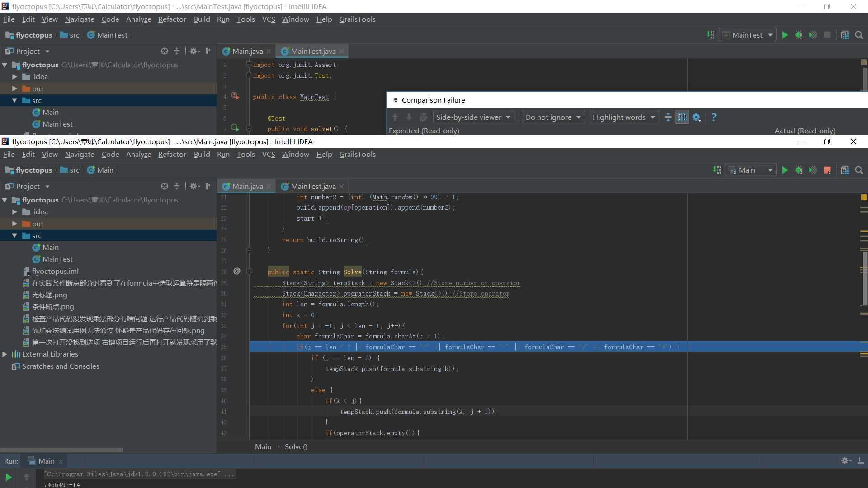Close the Main tab in the Run panel
Viewport: 868px width, 488px height.
click(x=61, y=461)
